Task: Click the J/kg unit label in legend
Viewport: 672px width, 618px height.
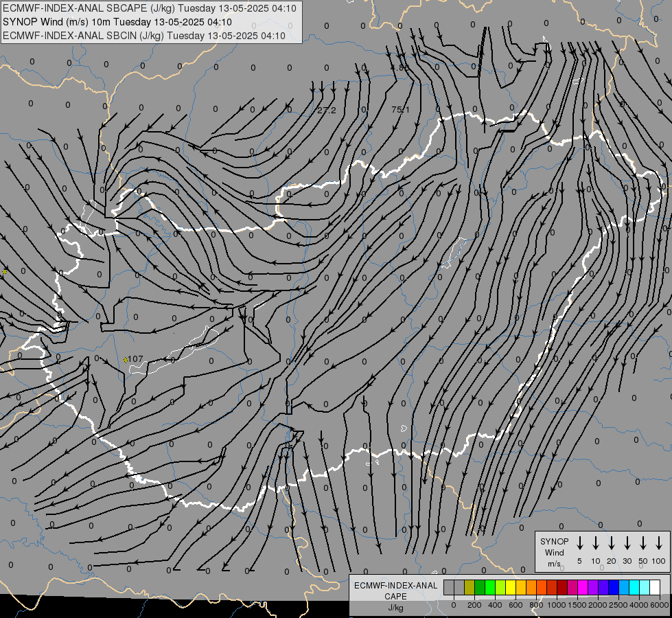Action: [395, 608]
